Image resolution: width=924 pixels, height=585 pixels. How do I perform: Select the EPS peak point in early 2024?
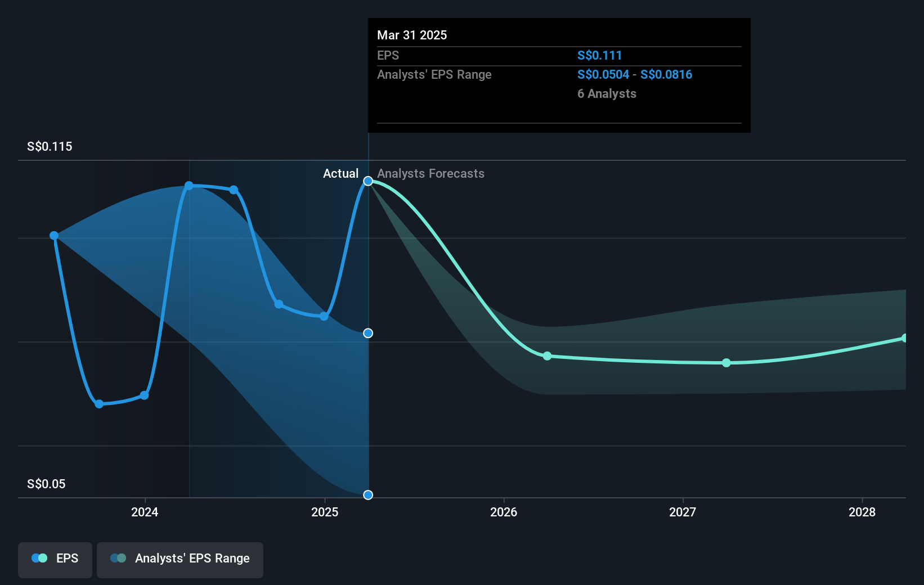[189, 186]
